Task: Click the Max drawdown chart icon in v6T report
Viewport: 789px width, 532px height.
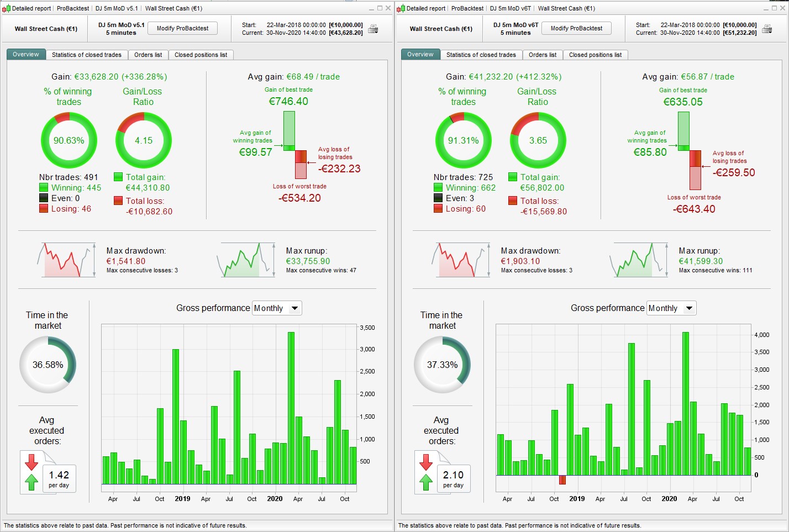Action: coord(461,260)
